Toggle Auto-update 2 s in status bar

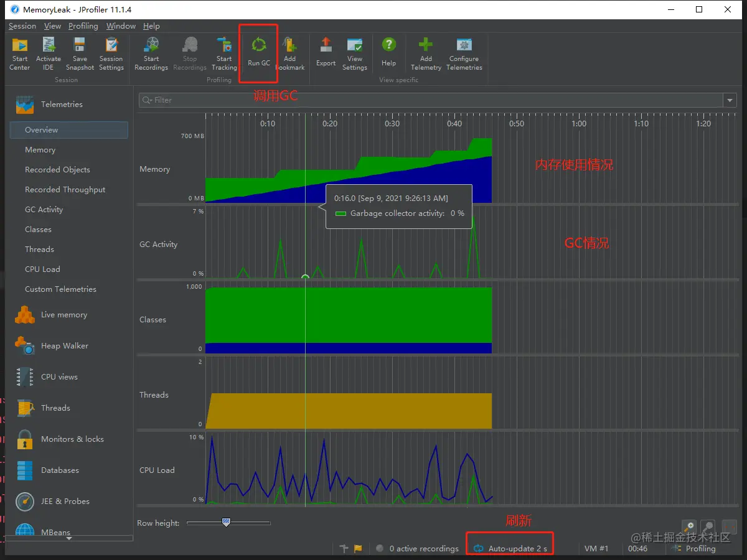(x=510, y=549)
